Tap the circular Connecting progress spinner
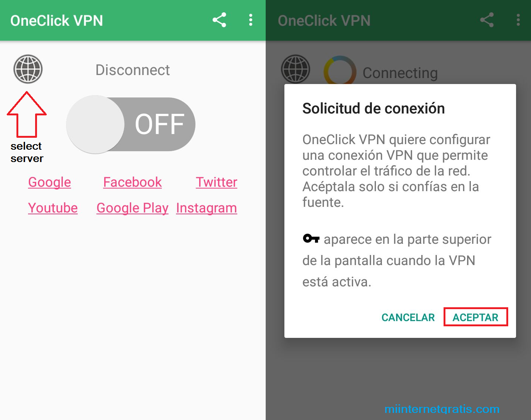This screenshot has width=531, height=420. point(340,70)
